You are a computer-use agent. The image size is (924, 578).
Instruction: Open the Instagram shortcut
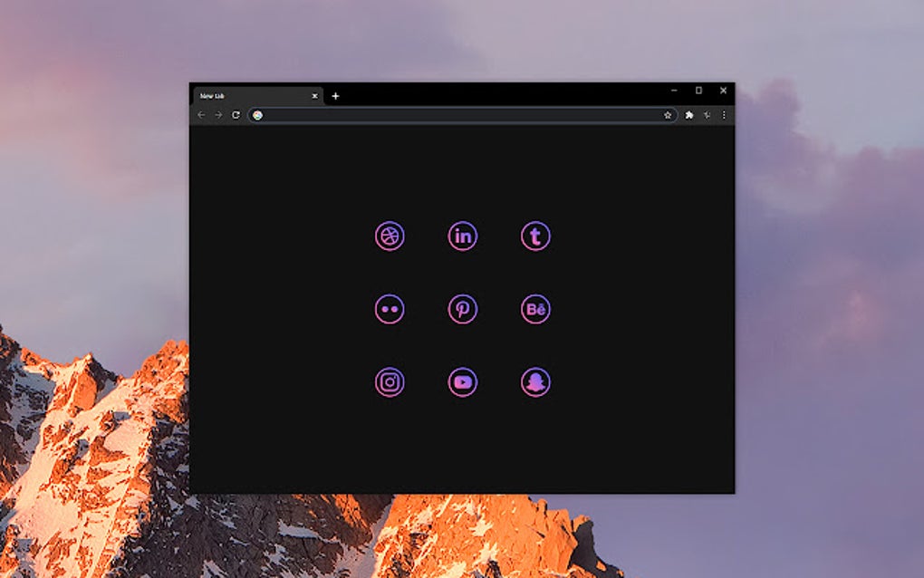point(390,382)
